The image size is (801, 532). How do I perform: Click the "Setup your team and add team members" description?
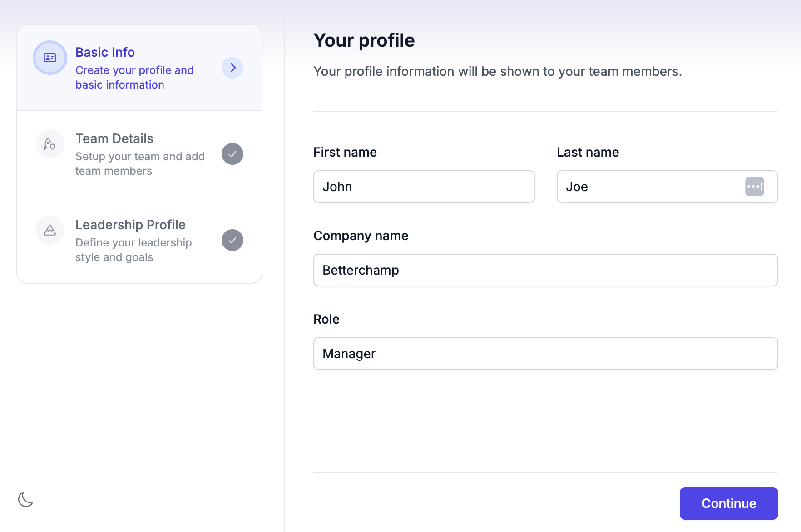140,164
